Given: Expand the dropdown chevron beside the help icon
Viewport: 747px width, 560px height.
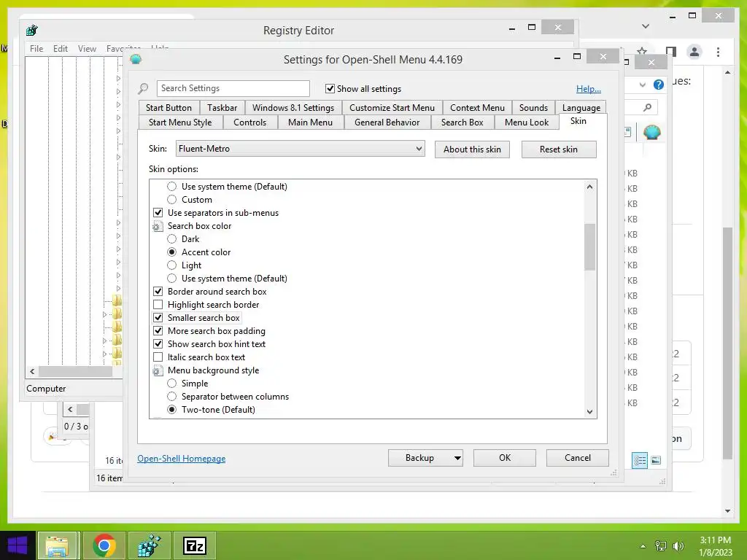Looking at the screenshot, I should [642, 85].
